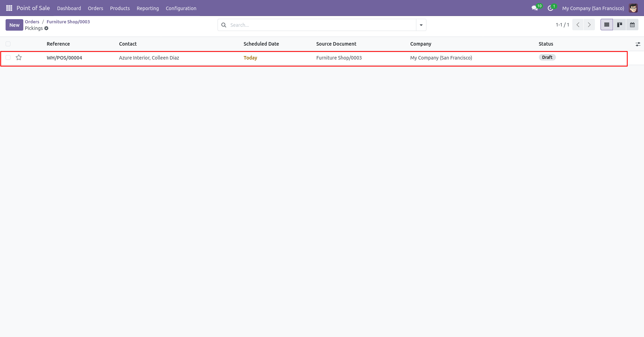Click inside the Search field
The image size is (644, 337).
point(322,25)
